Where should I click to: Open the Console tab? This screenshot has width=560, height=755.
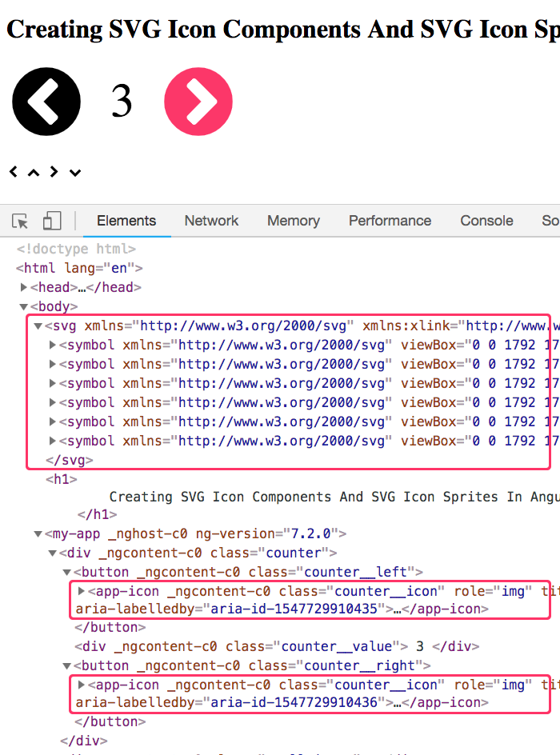point(486,221)
